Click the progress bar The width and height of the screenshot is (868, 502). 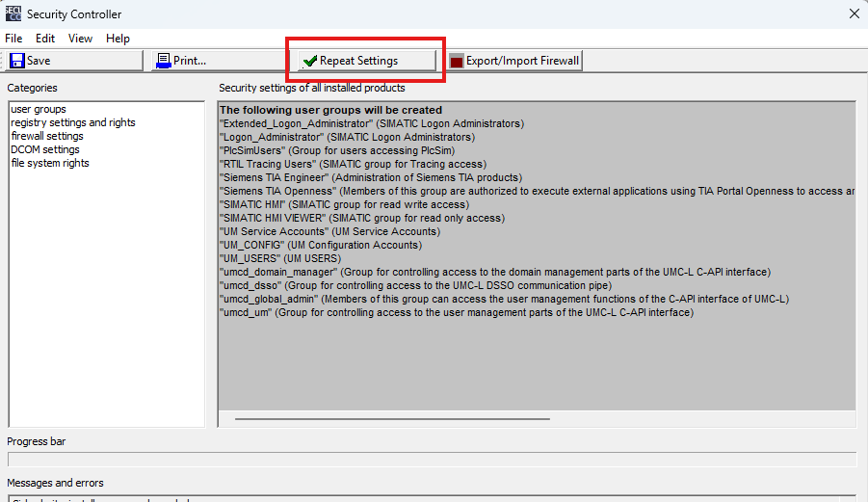coord(432,460)
